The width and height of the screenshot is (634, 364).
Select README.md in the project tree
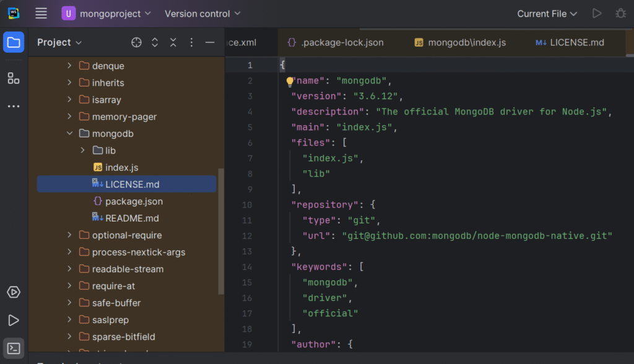point(126,219)
